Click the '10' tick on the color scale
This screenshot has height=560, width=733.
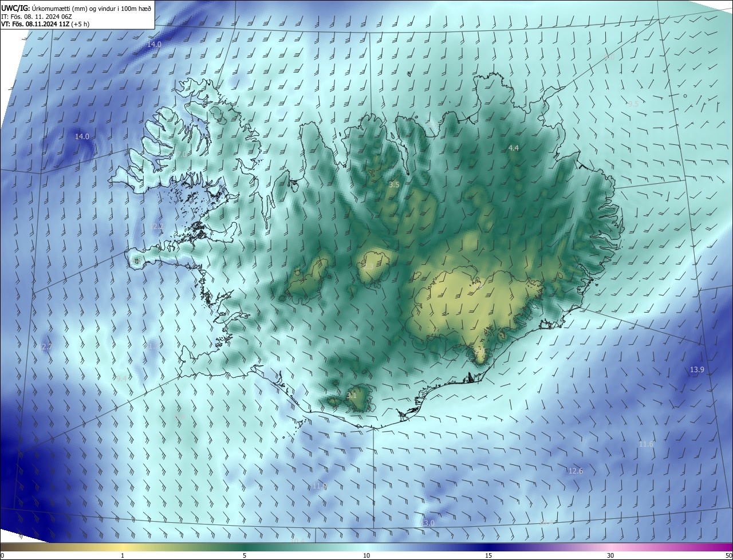click(x=366, y=555)
